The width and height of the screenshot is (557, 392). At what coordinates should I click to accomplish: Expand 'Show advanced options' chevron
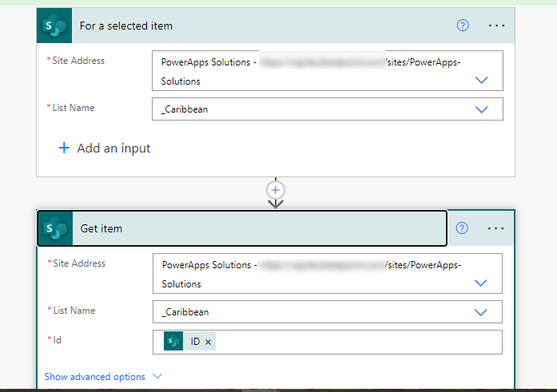(157, 376)
